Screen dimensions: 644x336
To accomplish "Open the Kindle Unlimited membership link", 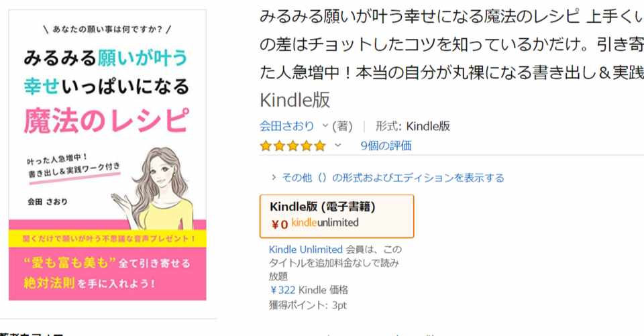I will coord(306,249).
